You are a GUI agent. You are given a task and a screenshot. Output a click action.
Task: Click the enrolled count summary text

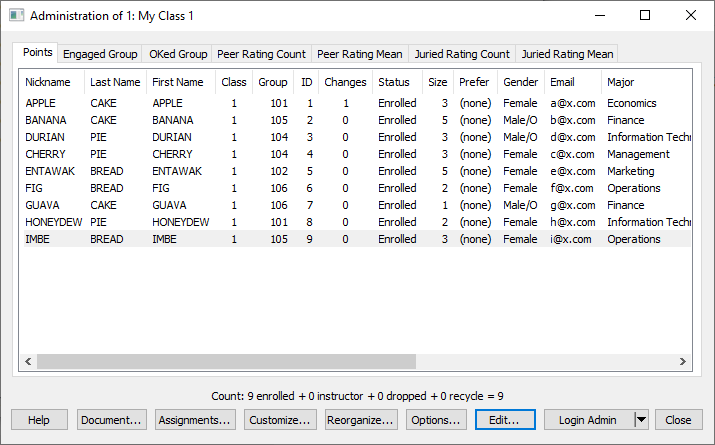click(x=357, y=396)
